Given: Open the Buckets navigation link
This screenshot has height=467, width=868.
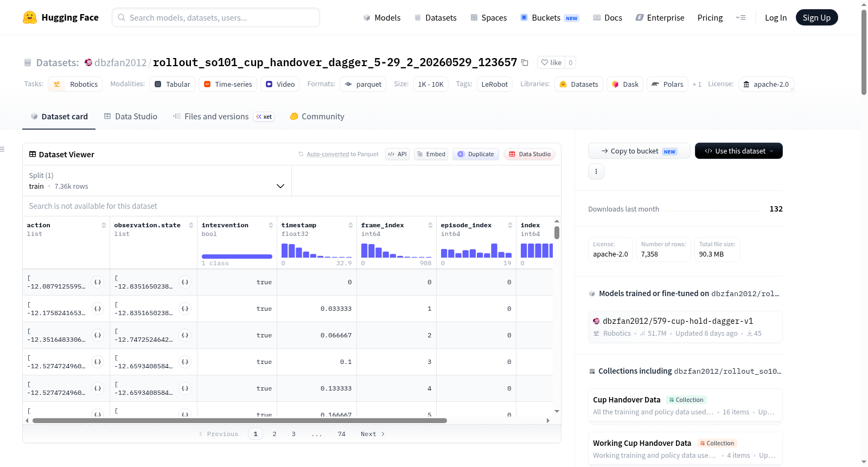Looking at the screenshot, I should [550, 18].
